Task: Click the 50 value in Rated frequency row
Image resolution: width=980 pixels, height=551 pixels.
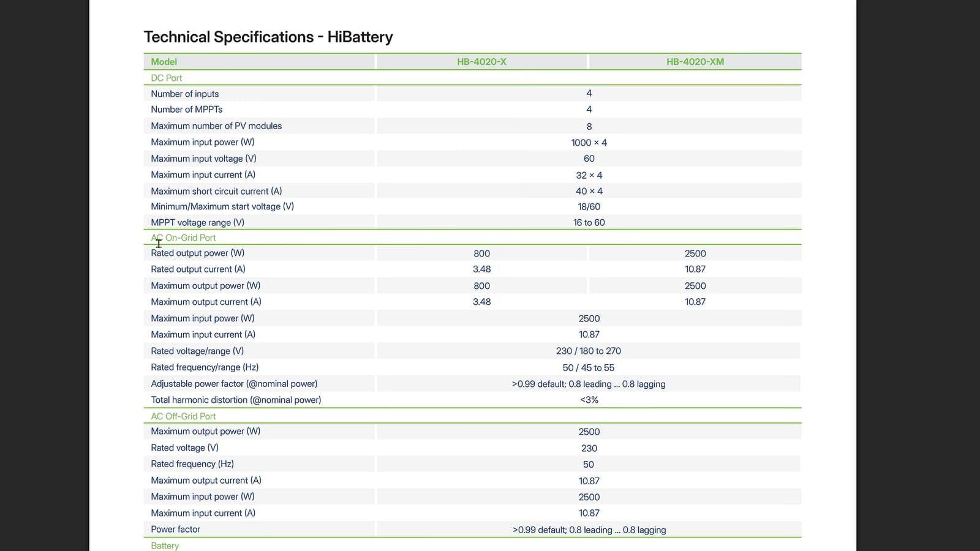Action: [589, 465]
